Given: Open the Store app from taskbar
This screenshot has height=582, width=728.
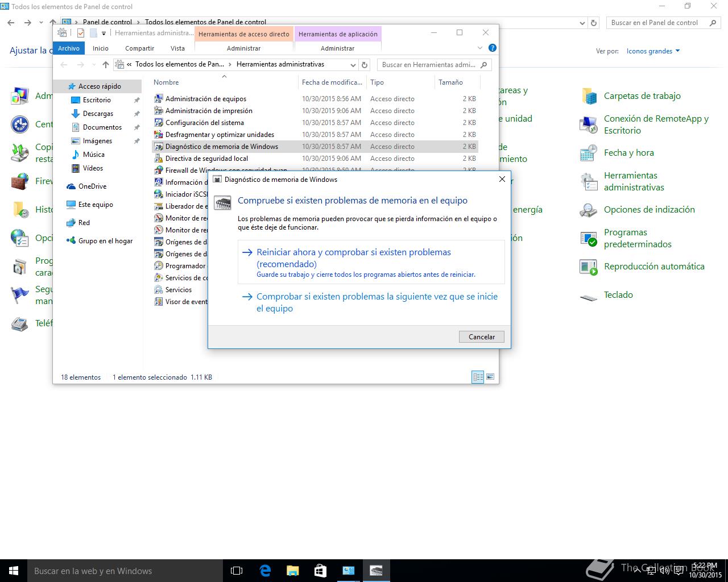Looking at the screenshot, I should (320, 571).
